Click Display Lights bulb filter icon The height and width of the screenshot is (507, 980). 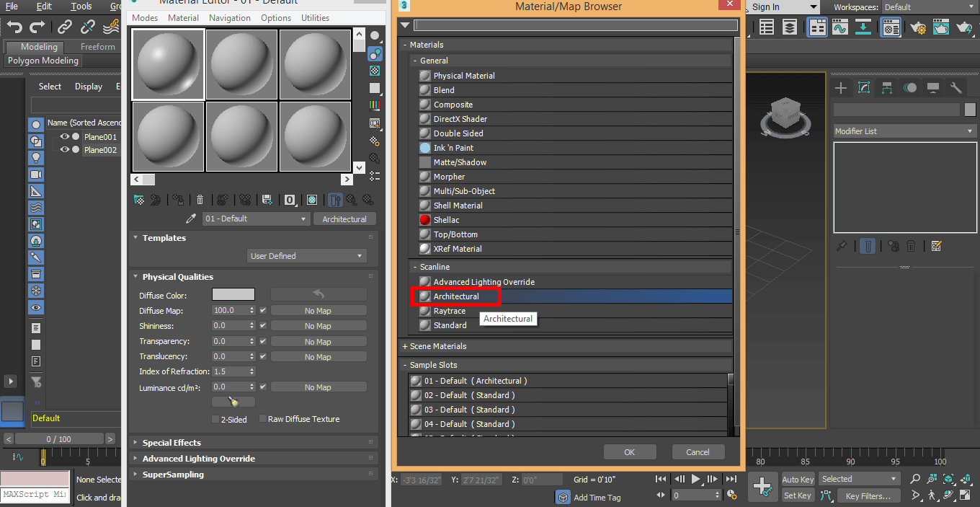36,158
